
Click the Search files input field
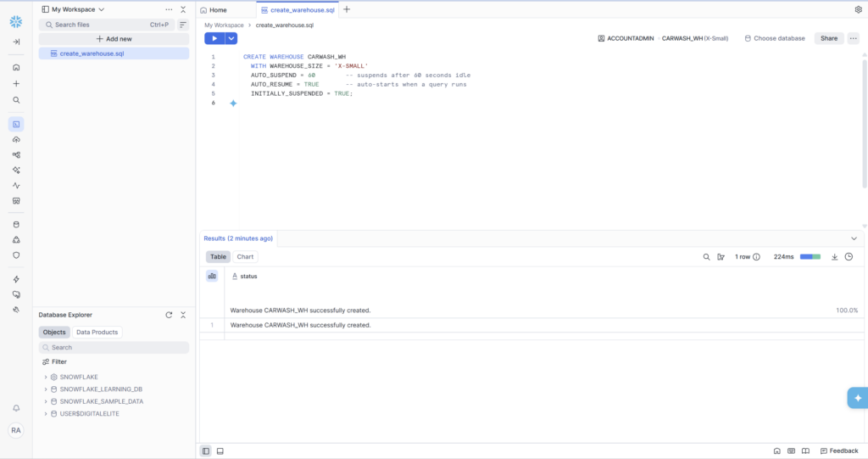pos(97,25)
